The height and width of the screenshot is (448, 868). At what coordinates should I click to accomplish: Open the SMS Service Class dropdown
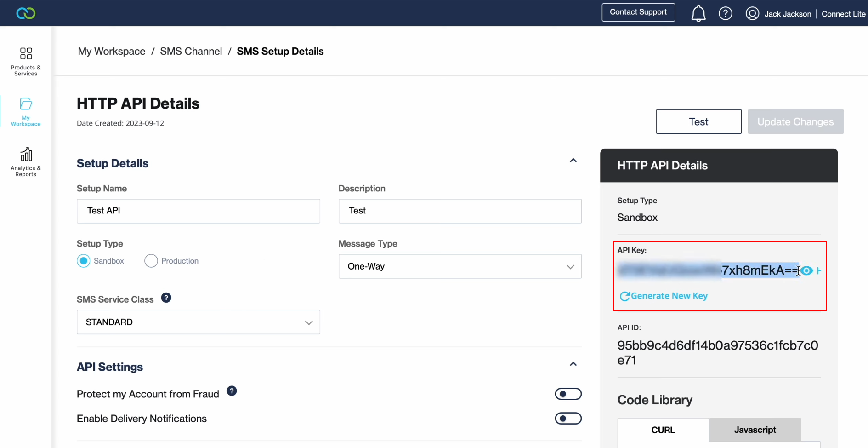click(x=198, y=322)
